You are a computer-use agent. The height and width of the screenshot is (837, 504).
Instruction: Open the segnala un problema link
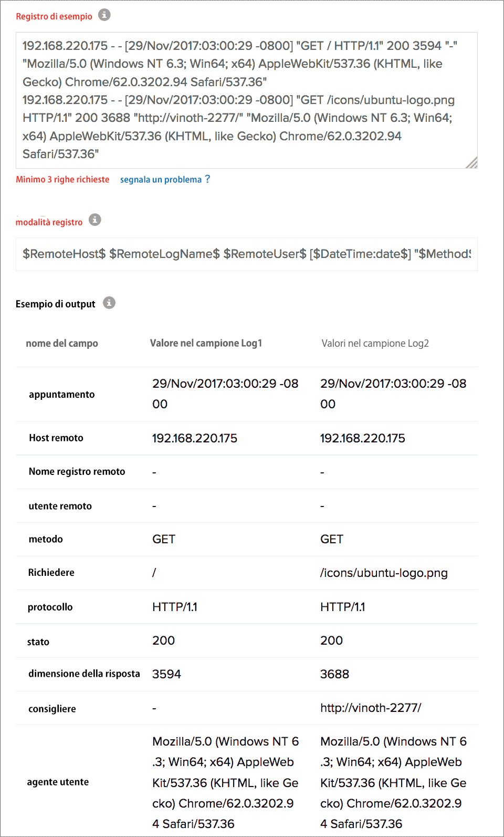tap(161, 180)
